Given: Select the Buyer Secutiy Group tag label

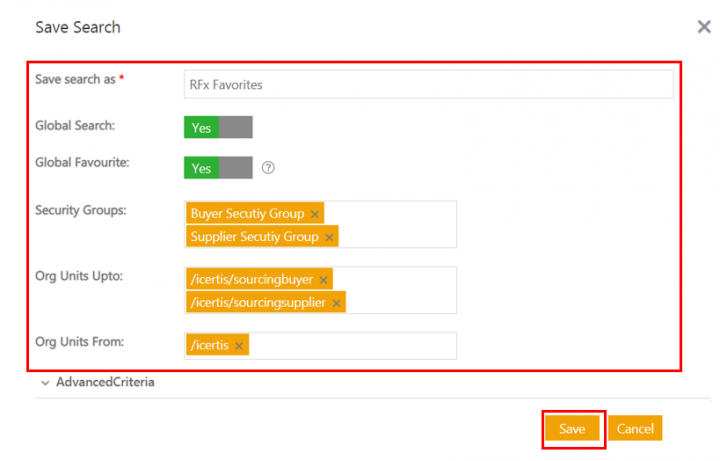Looking at the screenshot, I should coord(248,214).
